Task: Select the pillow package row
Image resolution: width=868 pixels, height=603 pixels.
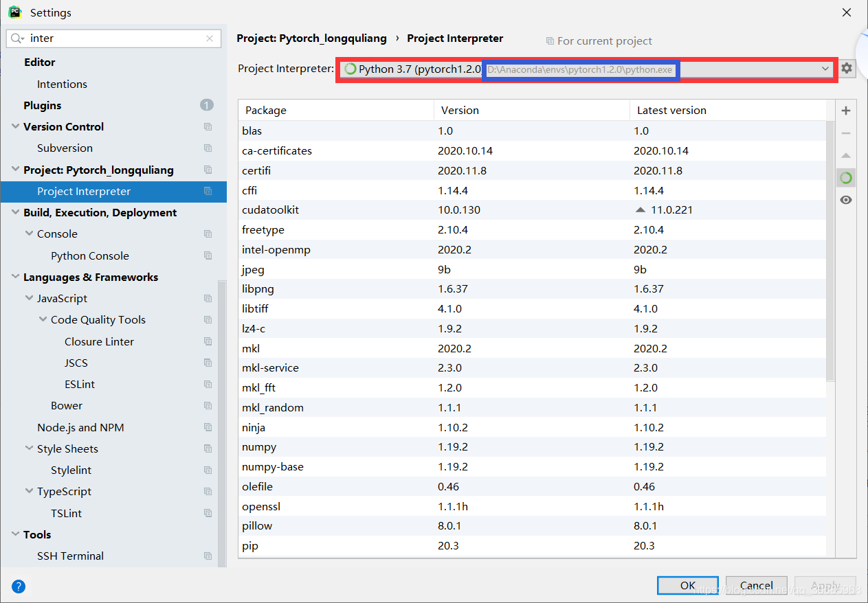Action: 533,526
